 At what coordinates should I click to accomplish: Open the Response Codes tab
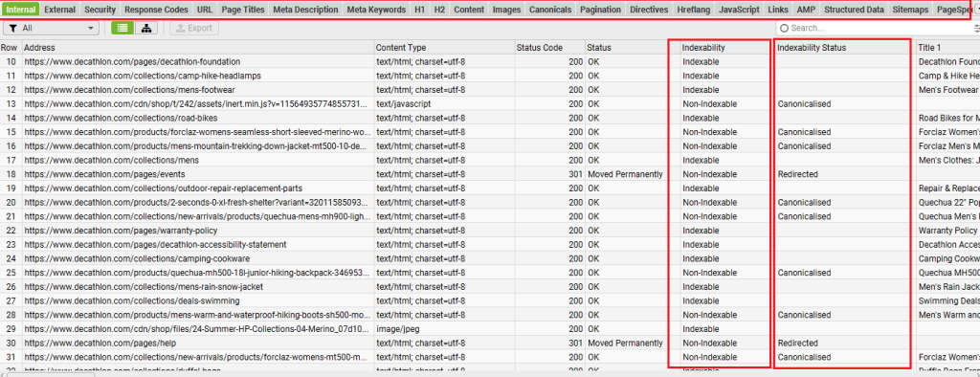click(156, 10)
